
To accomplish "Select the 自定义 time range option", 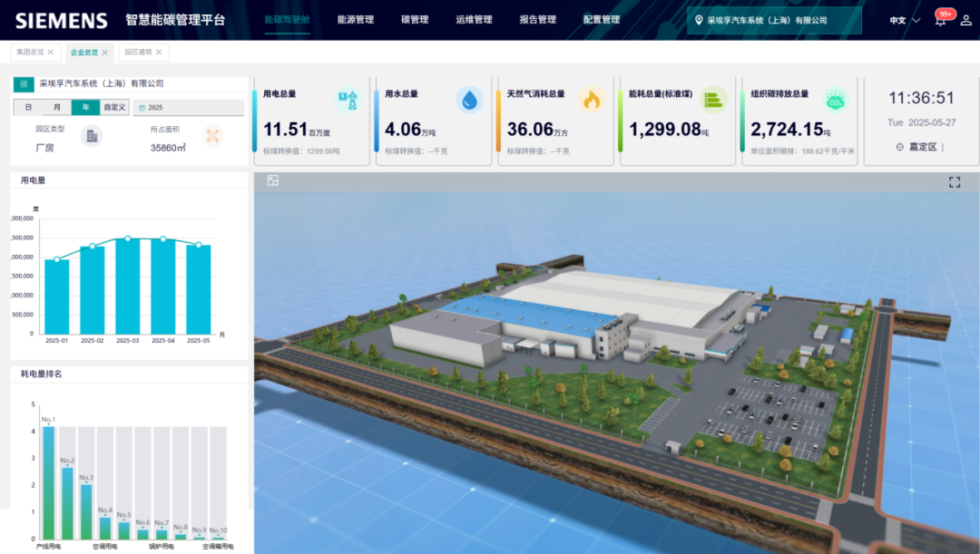I will pos(114,107).
